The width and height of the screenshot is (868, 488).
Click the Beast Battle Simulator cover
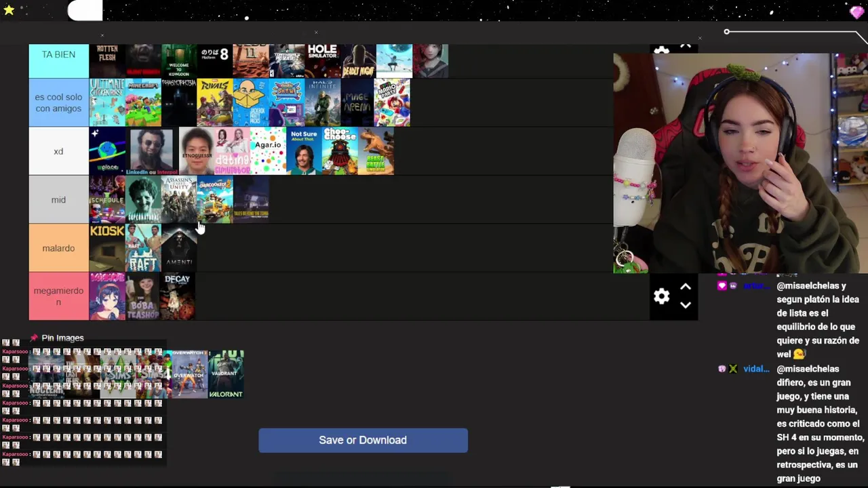click(376, 151)
